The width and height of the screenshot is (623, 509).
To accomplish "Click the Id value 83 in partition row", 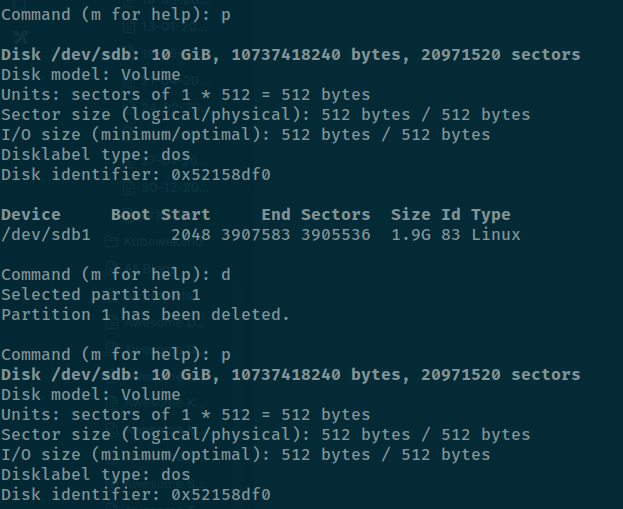I will pos(451,234).
